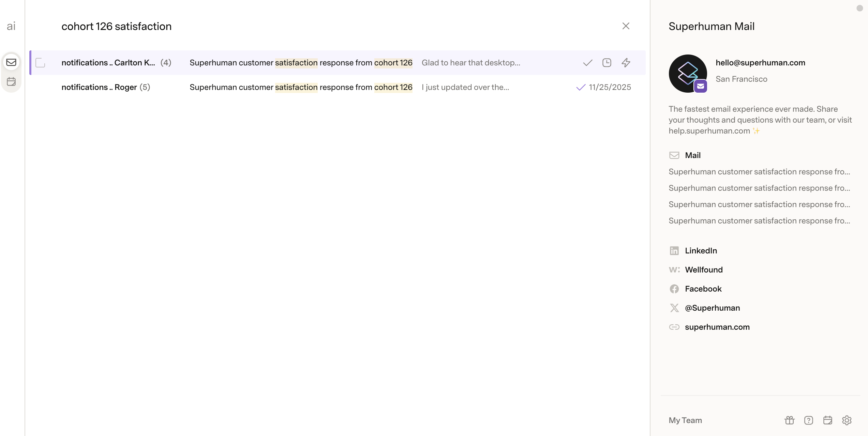Open the Facebook profile link
Screen dimensions: 868x436
(x=703, y=289)
